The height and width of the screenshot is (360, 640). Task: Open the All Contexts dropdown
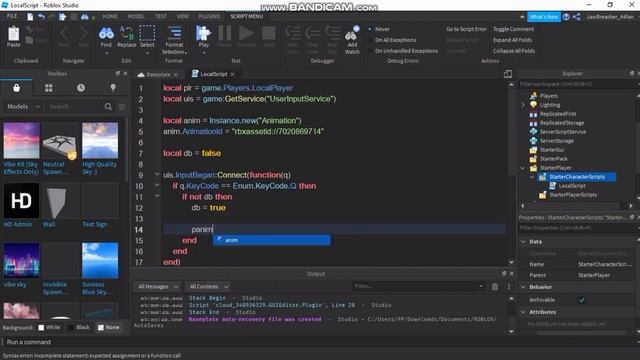tap(208, 287)
